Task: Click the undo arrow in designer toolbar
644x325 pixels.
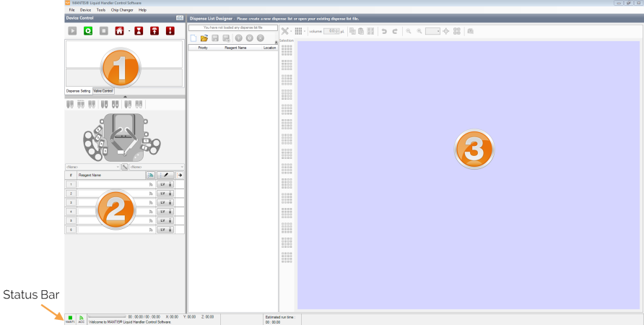Action: pos(384,31)
